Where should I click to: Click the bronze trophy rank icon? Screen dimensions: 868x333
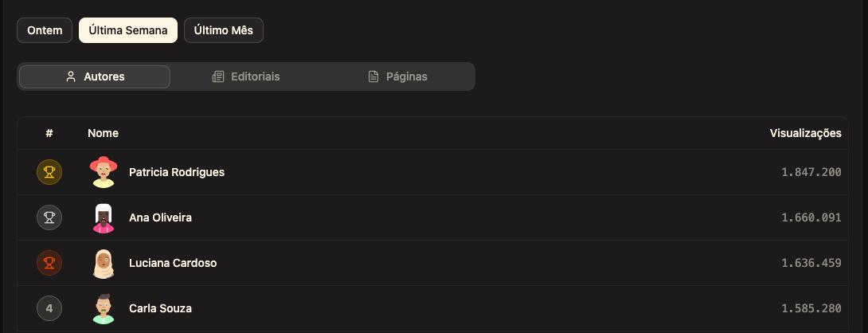pyautogui.click(x=49, y=263)
